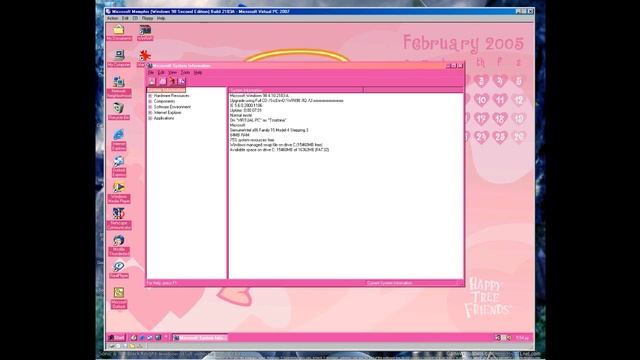This screenshot has height=360, width=640.
Task: Expand the Applications tree node
Action: pyautogui.click(x=150, y=118)
